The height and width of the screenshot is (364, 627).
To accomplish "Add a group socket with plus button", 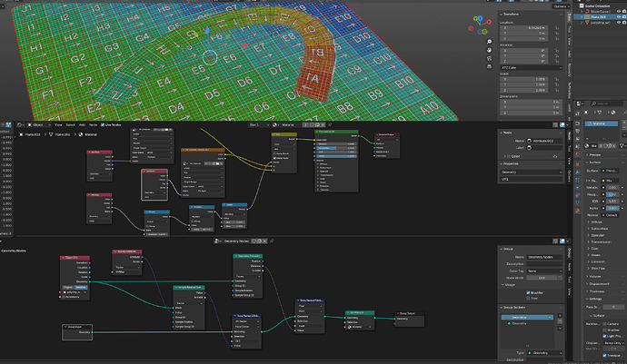I will pos(560,316).
